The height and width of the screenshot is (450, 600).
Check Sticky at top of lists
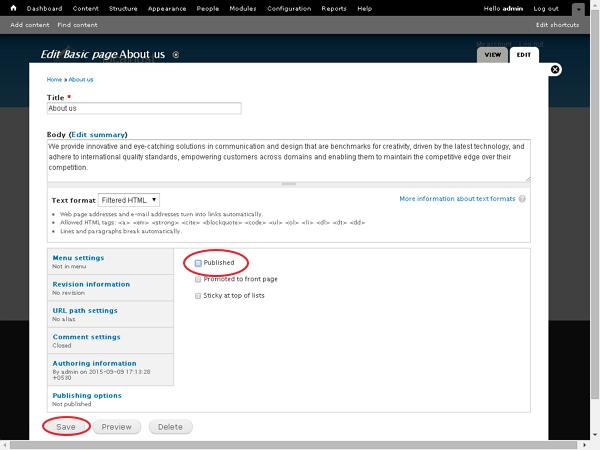[198, 296]
